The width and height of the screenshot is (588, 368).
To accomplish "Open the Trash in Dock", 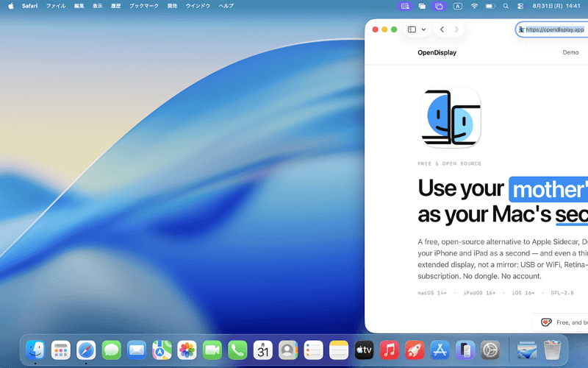I will point(552,350).
